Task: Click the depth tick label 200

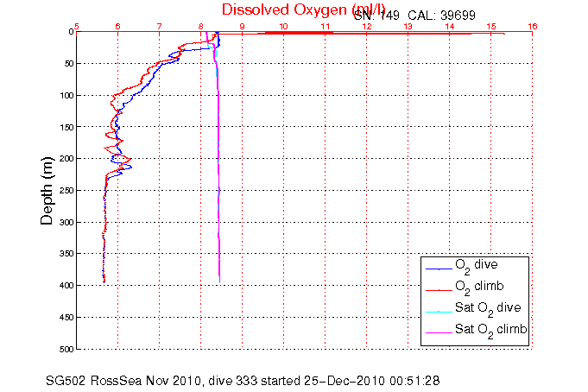Action: 66,159
